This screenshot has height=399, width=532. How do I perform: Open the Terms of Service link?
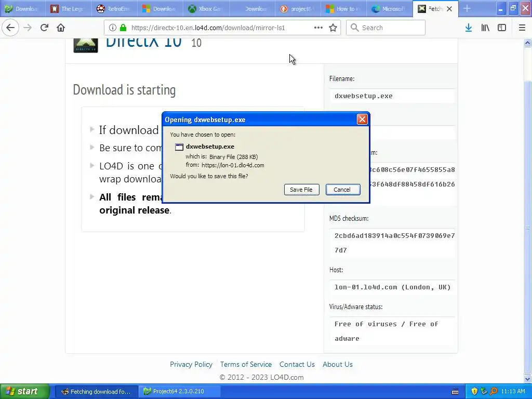click(x=246, y=364)
